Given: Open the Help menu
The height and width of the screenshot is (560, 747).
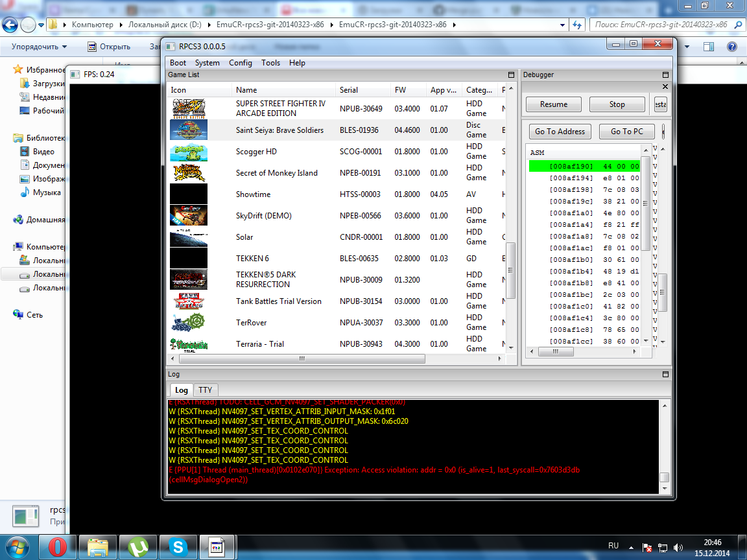Looking at the screenshot, I should tap(297, 63).
